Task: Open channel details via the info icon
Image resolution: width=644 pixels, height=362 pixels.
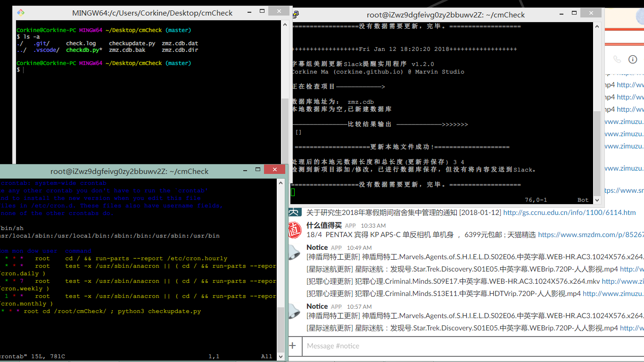Action: 633,59
